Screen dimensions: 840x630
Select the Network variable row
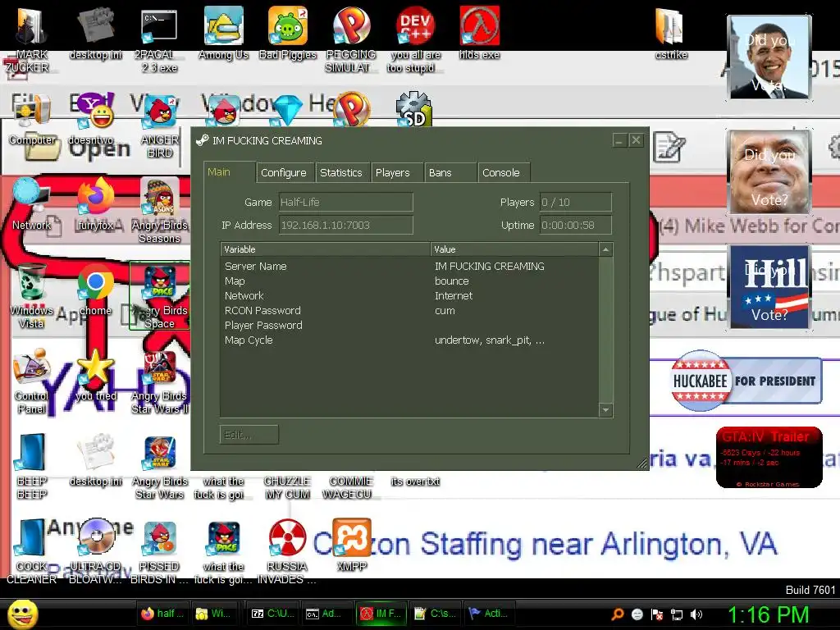(410, 295)
